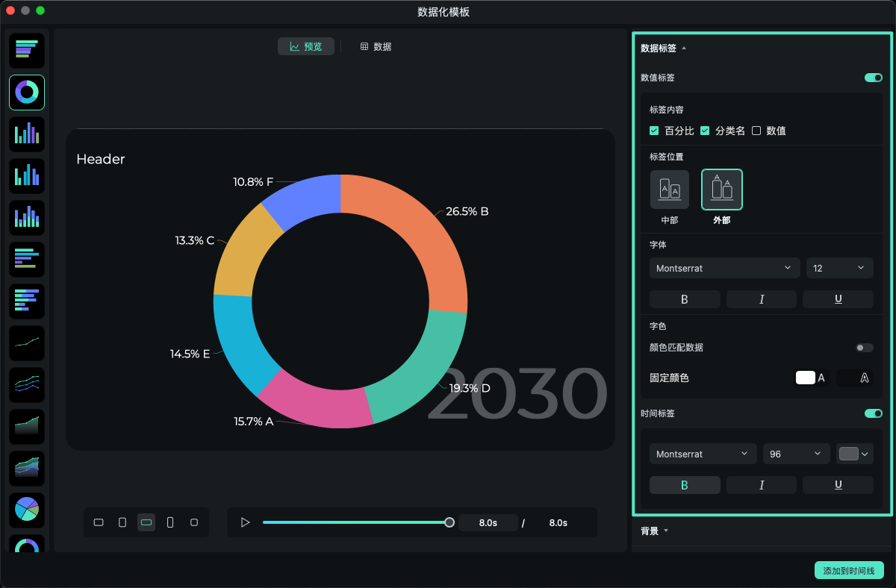Image resolution: width=896 pixels, height=588 pixels.
Task: Click the white 固定颜色 color swatch
Action: pos(806,378)
